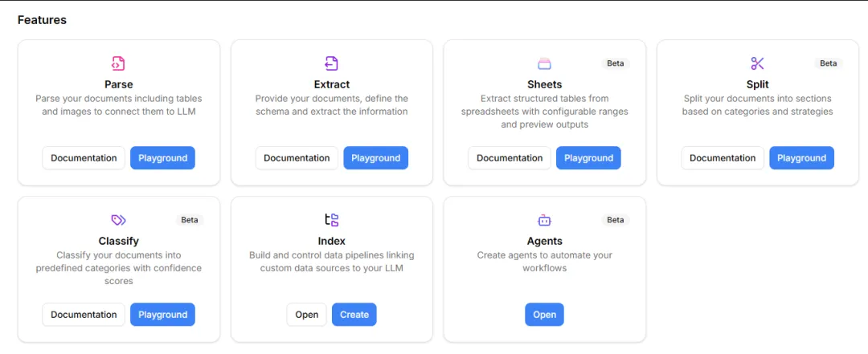Click the 'Parse your documents including tables' description
This screenshot has width=868, height=354.
point(118,105)
